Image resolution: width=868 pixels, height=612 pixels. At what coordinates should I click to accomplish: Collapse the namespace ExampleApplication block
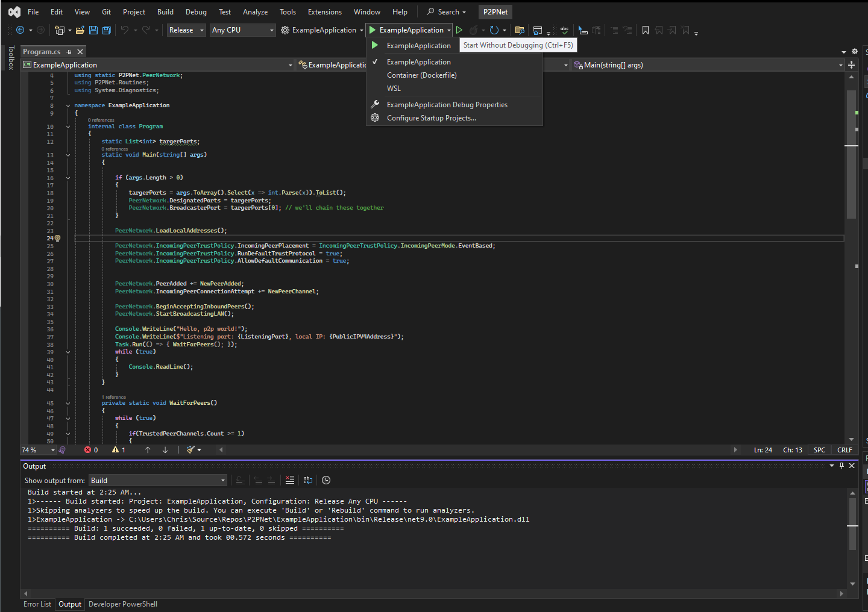click(68, 105)
